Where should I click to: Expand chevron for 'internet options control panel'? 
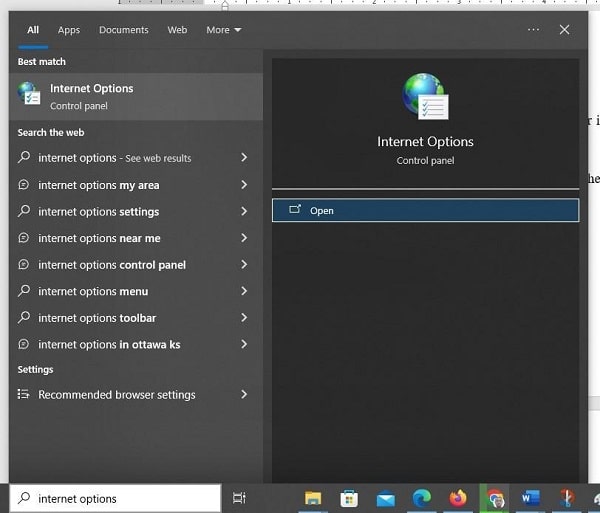click(244, 264)
